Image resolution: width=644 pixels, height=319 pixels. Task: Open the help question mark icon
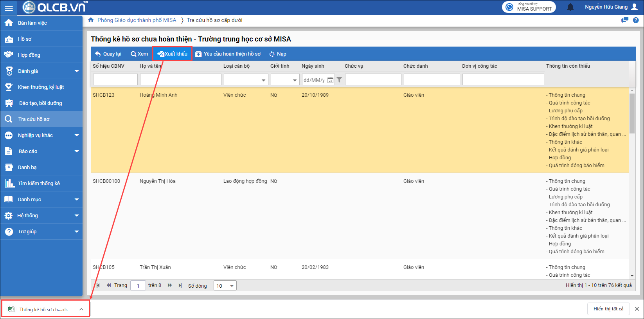pos(636,20)
